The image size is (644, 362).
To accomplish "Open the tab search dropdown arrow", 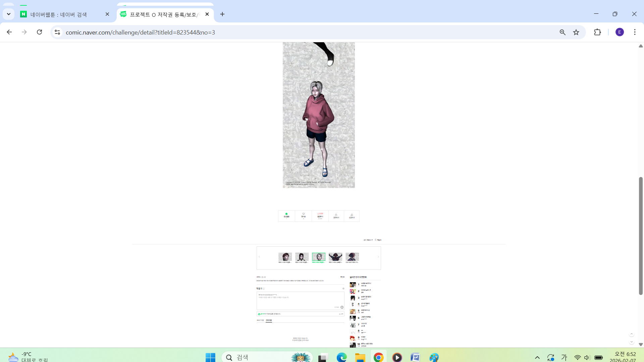I will click(9, 14).
